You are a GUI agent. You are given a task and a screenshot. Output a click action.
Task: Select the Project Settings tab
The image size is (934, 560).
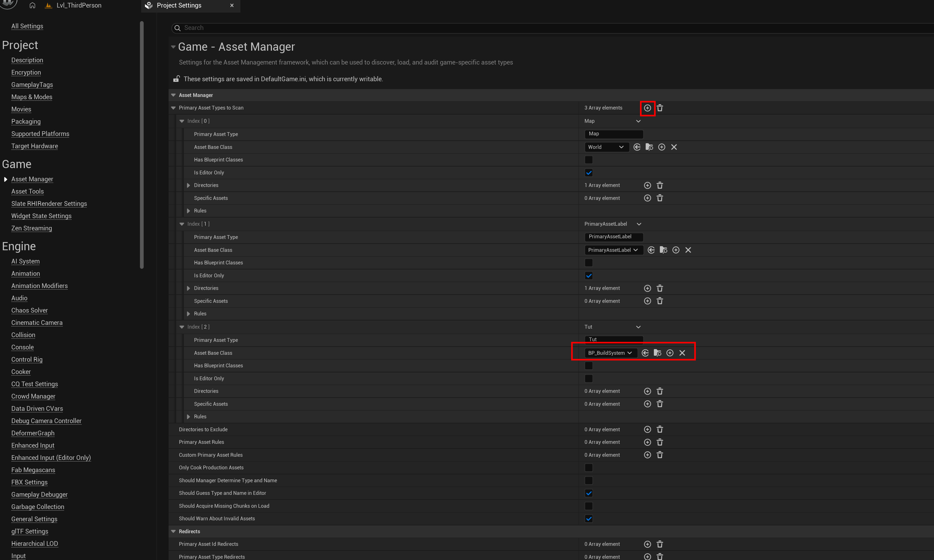click(x=179, y=5)
